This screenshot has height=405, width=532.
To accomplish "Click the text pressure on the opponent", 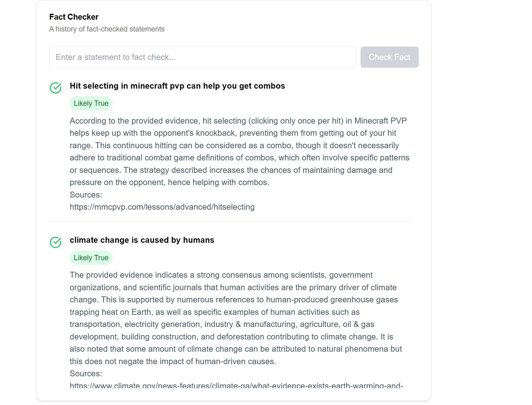I will [x=118, y=182].
